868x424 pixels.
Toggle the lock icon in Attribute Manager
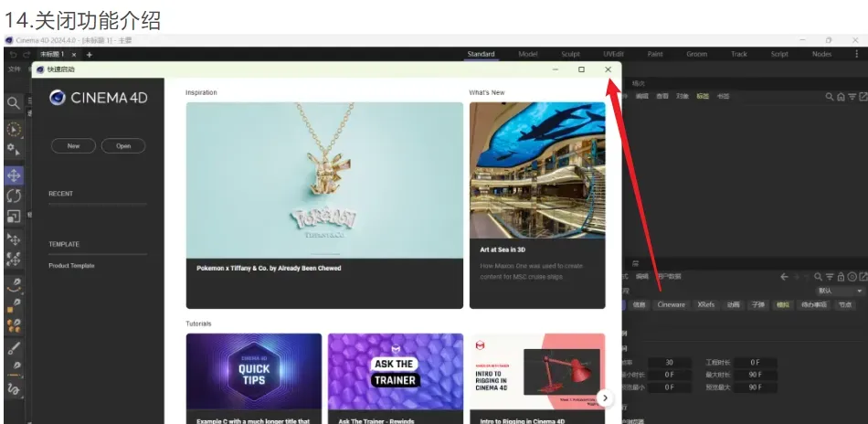841,277
